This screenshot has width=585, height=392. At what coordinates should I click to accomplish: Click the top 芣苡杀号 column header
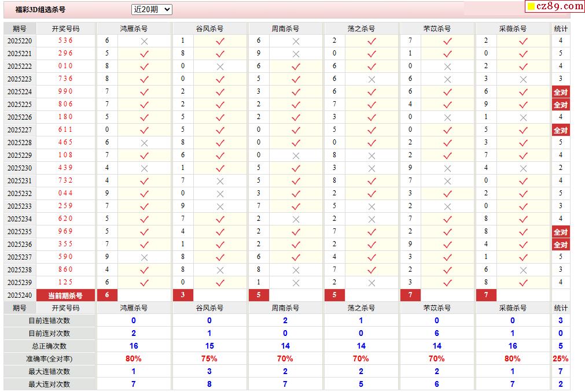[437, 29]
